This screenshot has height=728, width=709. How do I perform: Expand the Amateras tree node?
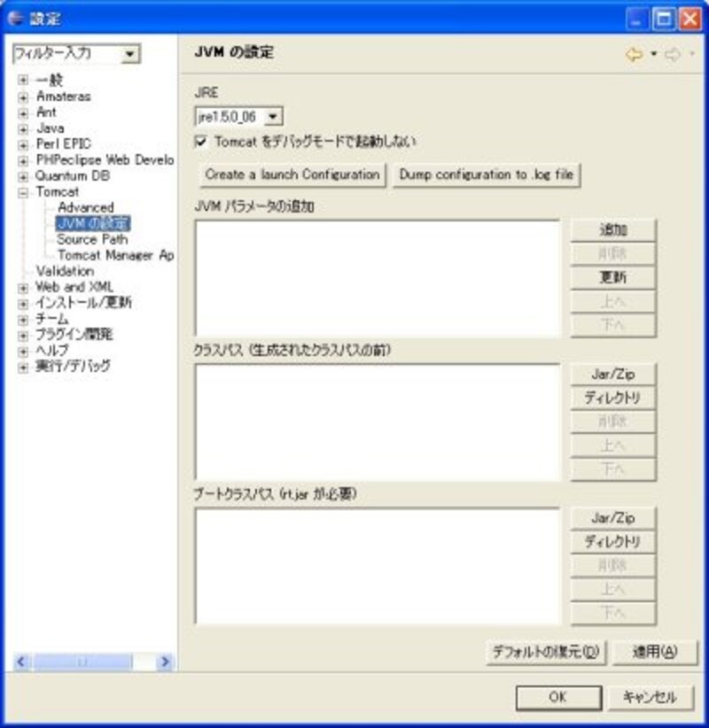click(x=23, y=97)
